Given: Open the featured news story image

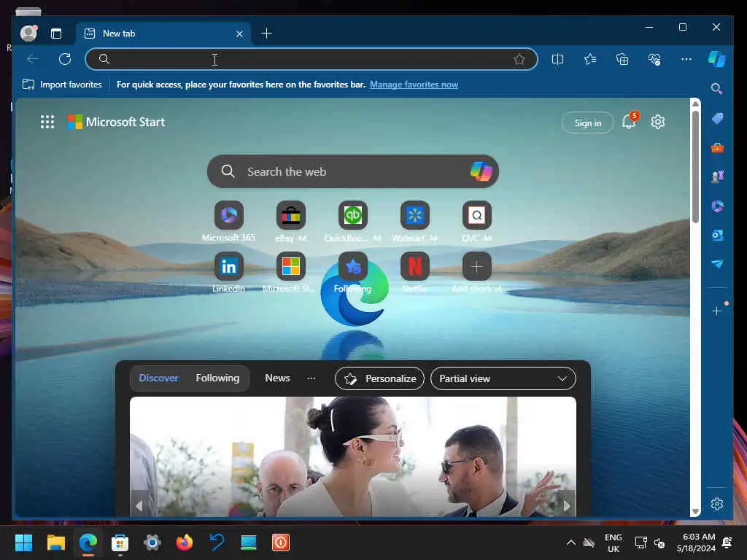Looking at the screenshot, I should (x=353, y=456).
